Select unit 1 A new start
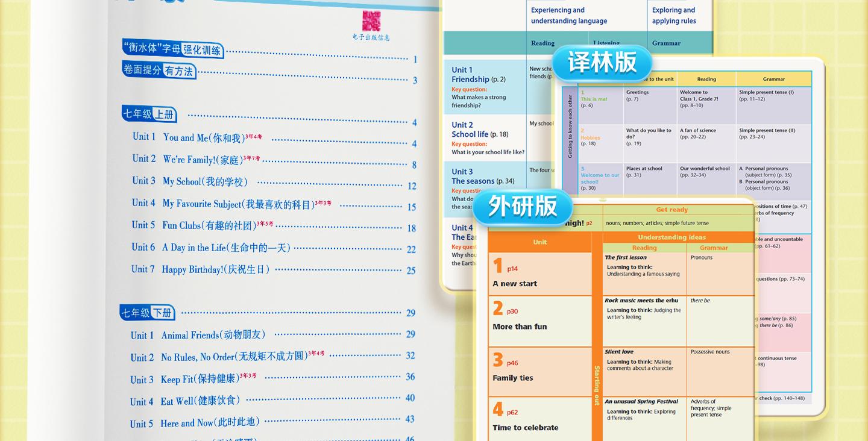This screenshot has height=441, width=868. tap(540, 274)
